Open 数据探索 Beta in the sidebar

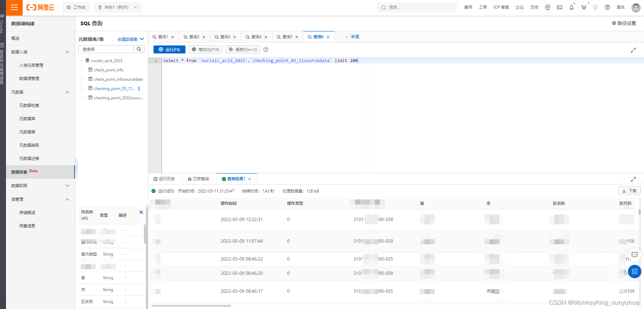40,172
